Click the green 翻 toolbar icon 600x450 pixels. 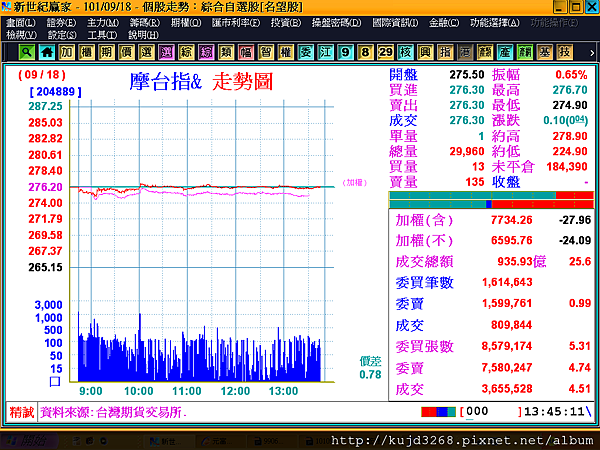pos(525,52)
